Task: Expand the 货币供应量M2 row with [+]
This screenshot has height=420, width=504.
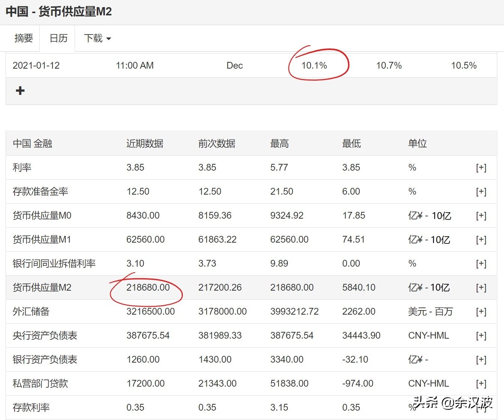Action: tap(481, 288)
